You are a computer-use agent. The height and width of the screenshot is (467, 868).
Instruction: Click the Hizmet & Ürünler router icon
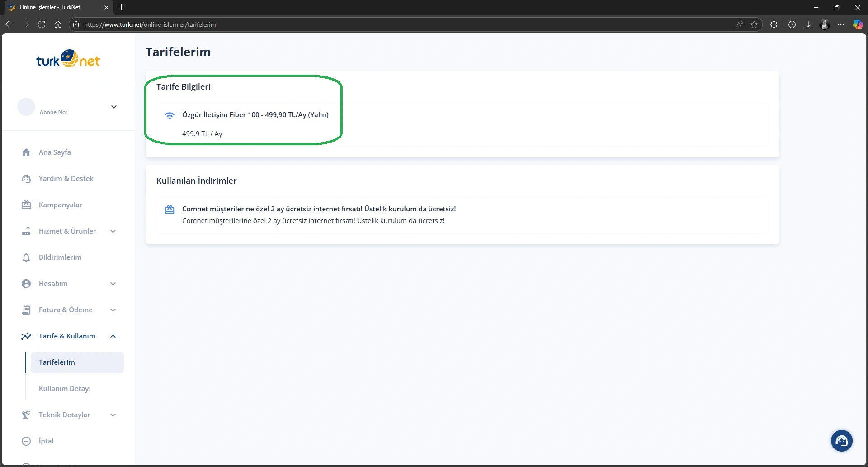coord(26,231)
